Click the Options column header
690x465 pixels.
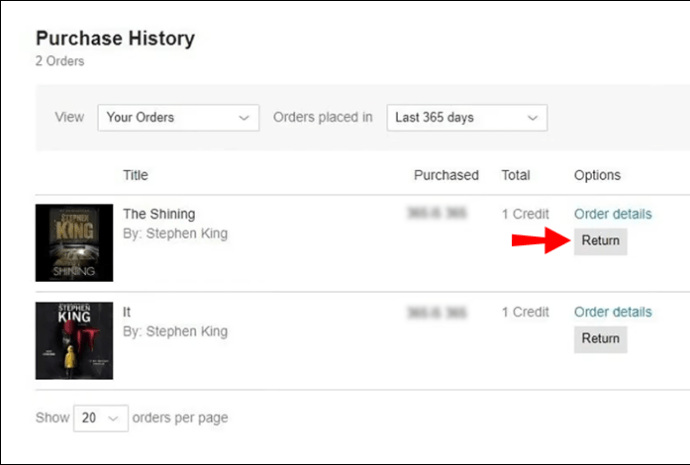pyautogui.click(x=597, y=176)
